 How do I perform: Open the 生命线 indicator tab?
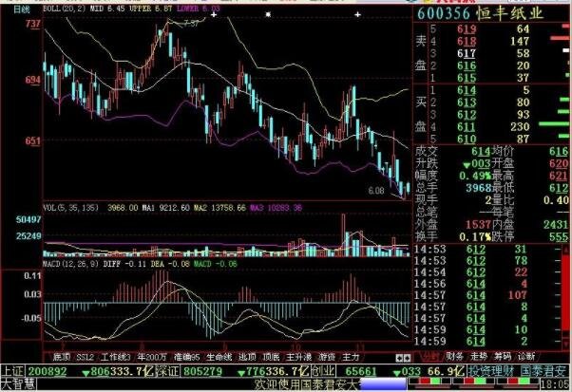pyautogui.click(x=218, y=357)
